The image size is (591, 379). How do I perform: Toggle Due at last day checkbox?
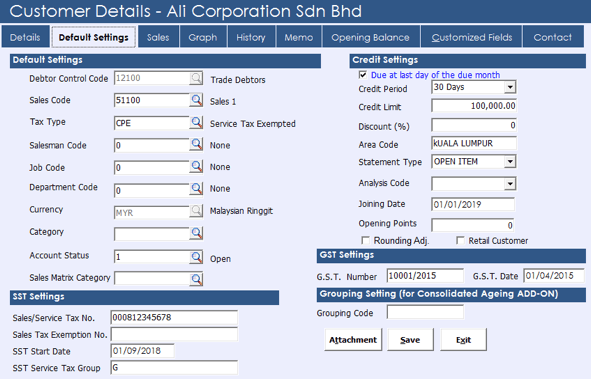point(363,75)
